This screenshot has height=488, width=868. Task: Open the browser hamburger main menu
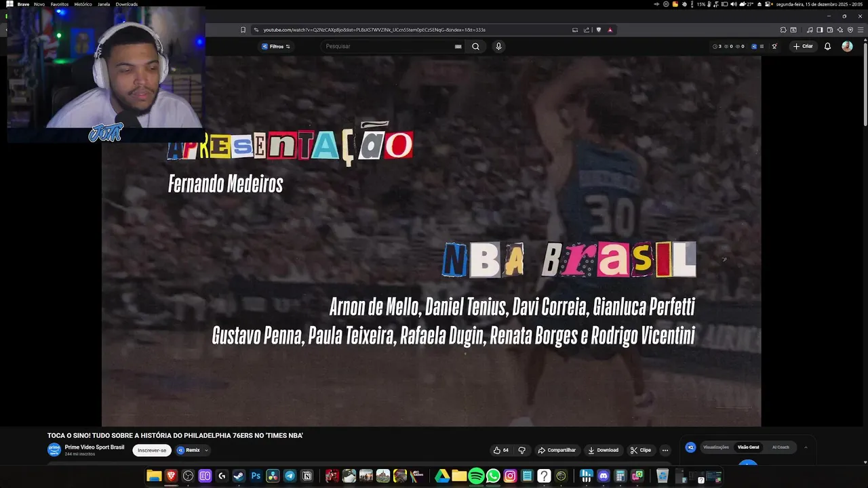861,30
